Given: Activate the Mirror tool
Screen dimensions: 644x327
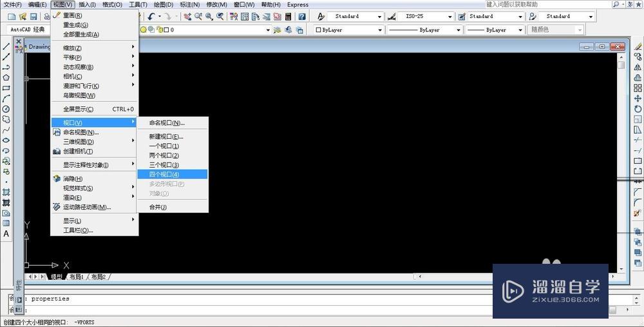Looking at the screenshot, I should click(638, 67).
